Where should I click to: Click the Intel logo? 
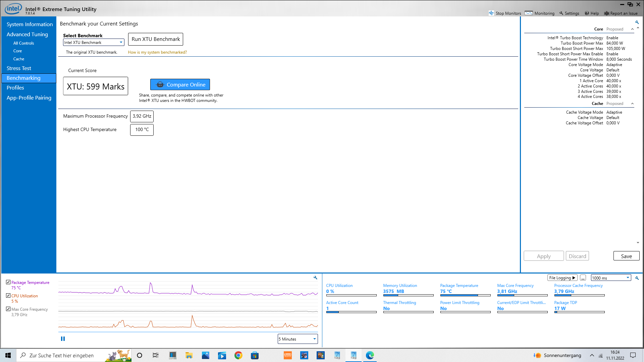[13, 8]
